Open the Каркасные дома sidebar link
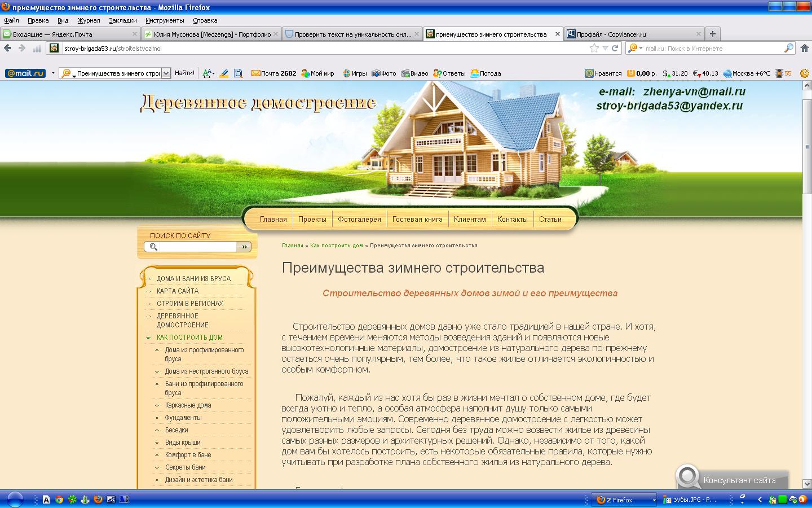Screen dimensions: 812x508 [188, 405]
